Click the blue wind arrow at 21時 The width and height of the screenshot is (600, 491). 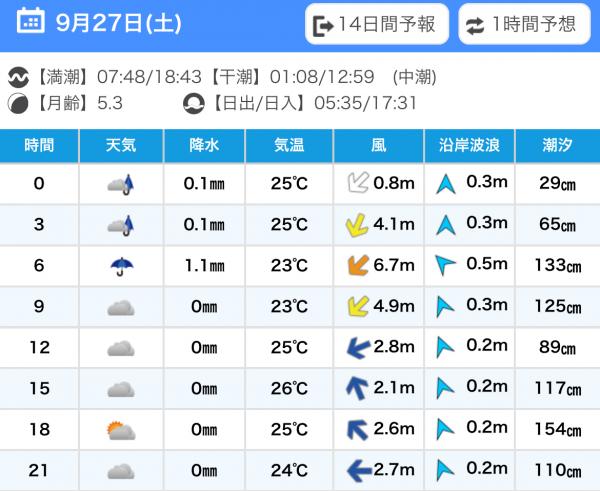tap(353, 470)
